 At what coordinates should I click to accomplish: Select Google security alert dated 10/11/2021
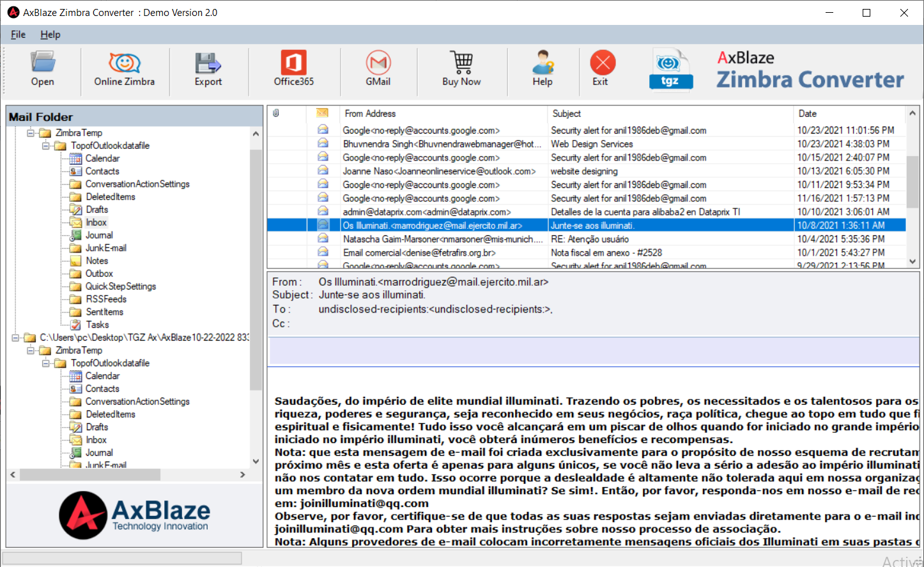(586, 185)
